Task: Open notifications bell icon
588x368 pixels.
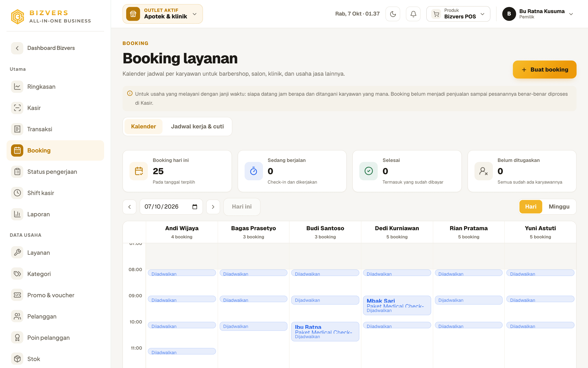Action: pyautogui.click(x=413, y=14)
